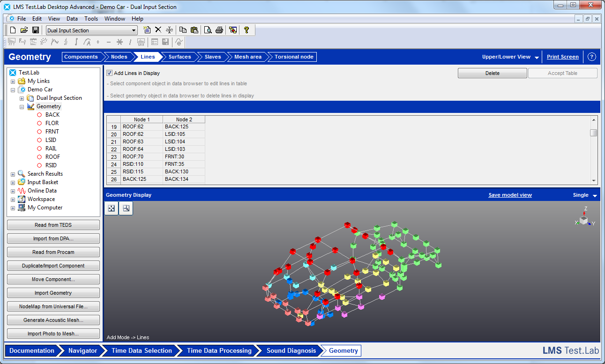Click the A-weighting curve toolbar icon
Viewport: 605px width, 364px height.
pos(87,42)
